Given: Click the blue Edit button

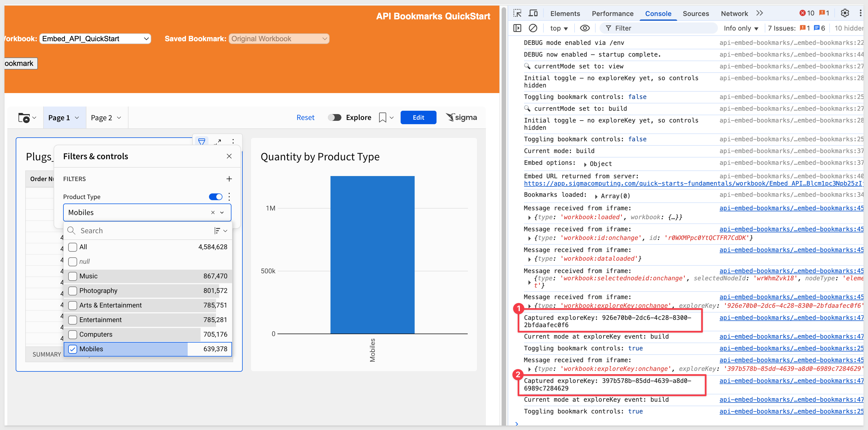Looking at the screenshot, I should 418,117.
